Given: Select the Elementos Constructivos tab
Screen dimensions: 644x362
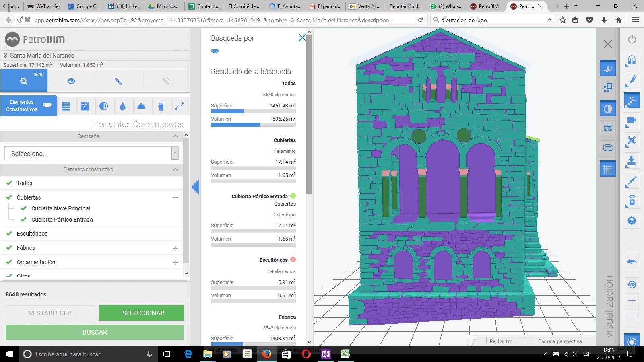Looking at the screenshot, I should click(29, 106).
